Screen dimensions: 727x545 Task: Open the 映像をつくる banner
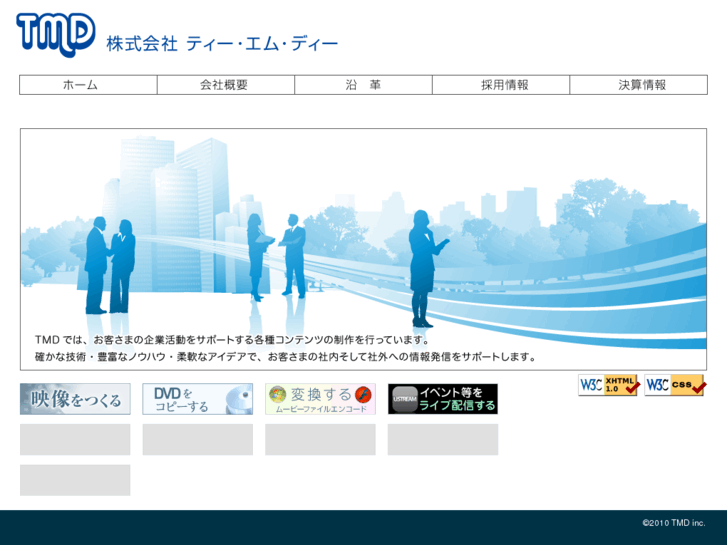(x=75, y=399)
